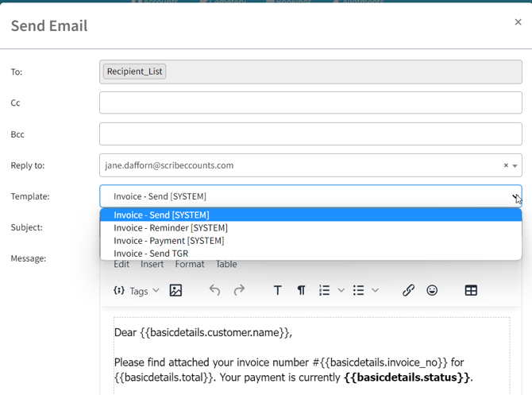
Task: Apply bulleted list formatting
Action: pos(358,290)
